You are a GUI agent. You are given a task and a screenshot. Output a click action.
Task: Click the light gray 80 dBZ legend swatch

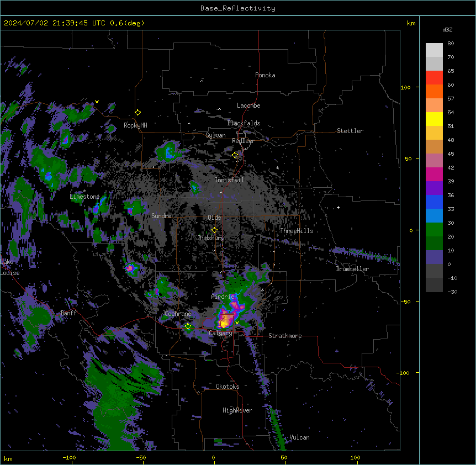(x=434, y=50)
